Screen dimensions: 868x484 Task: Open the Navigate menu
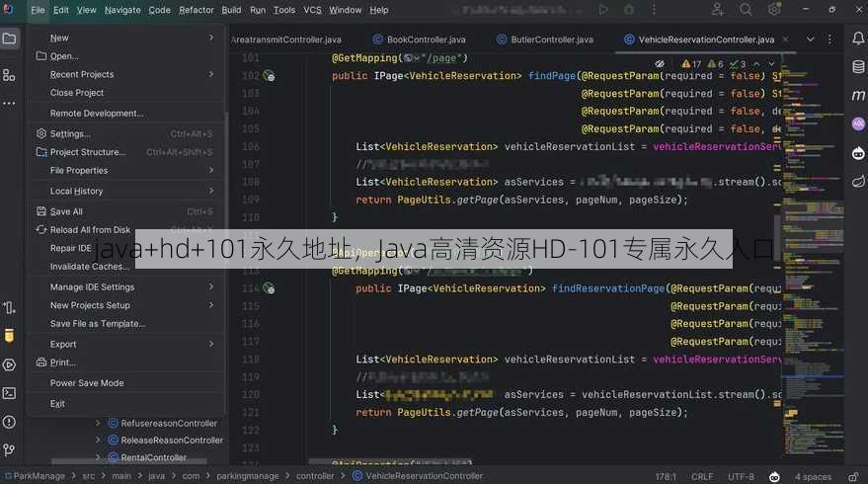[x=122, y=10]
